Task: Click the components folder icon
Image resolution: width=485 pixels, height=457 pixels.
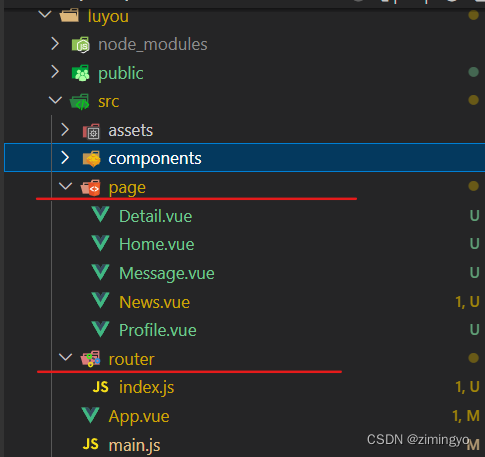Action: tap(91, 159)
